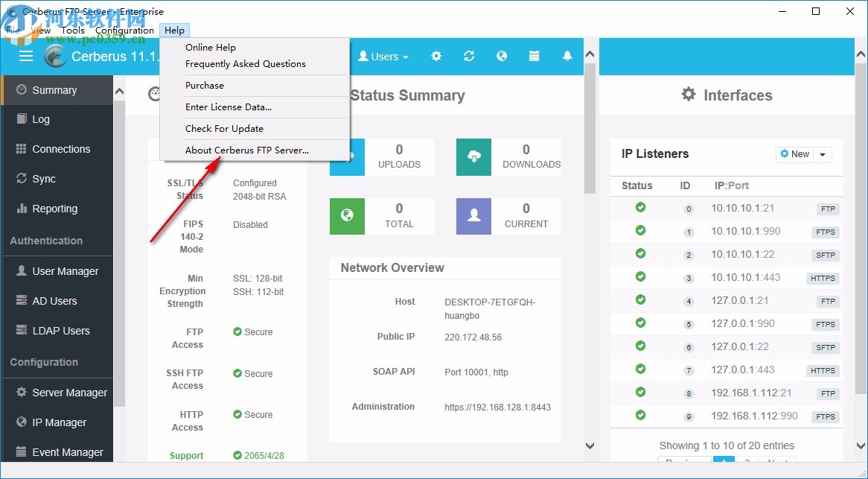Viewport: 868px width, 479px height.
Task: Toggle the hamburger sidebar menu icon
Action: point(26,56)
